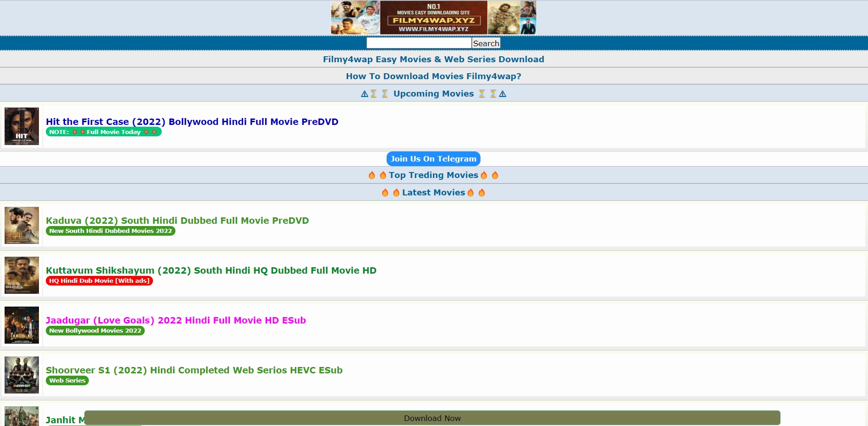Click New South Hindi Dubbed Movies 2022 tag
Screen dimensions: 868x426
110,231
